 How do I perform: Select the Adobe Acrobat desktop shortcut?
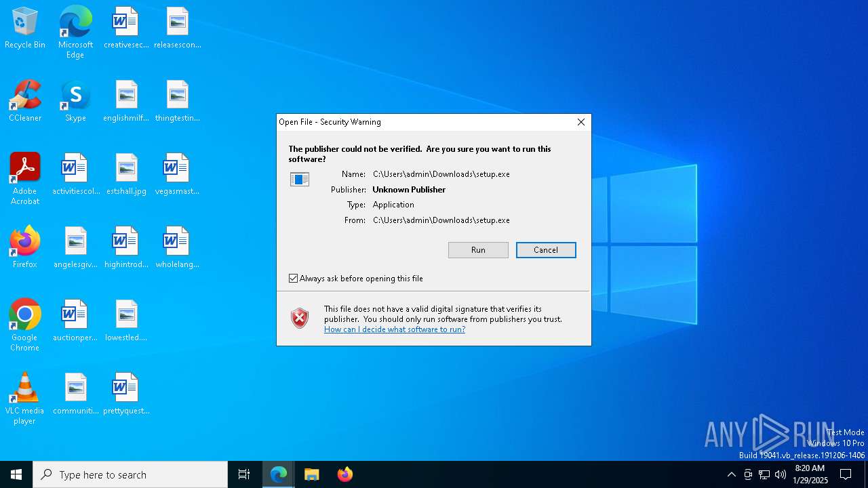25,179
